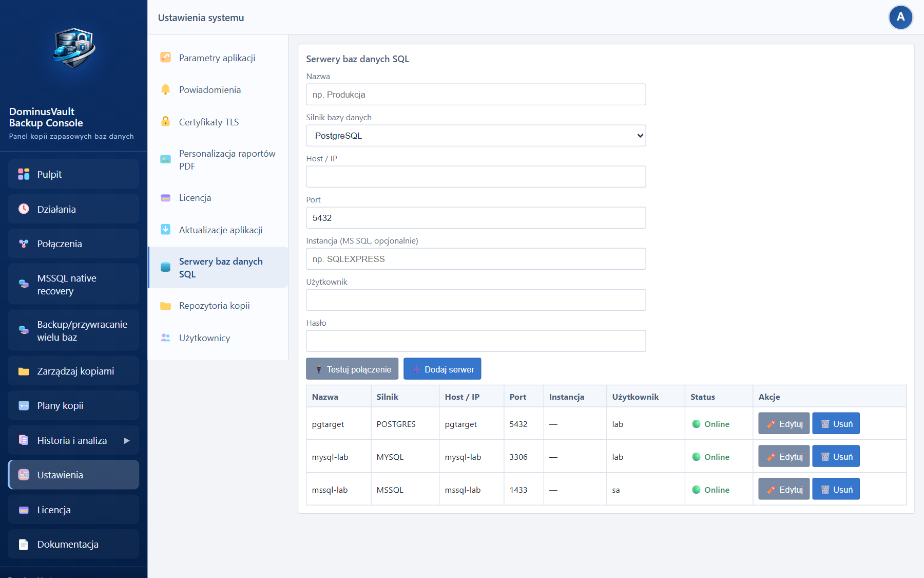Screen dimensions: 924x578
Task: Click the Aktualizacje aplikacji download icon
Action: coord(165,229)
